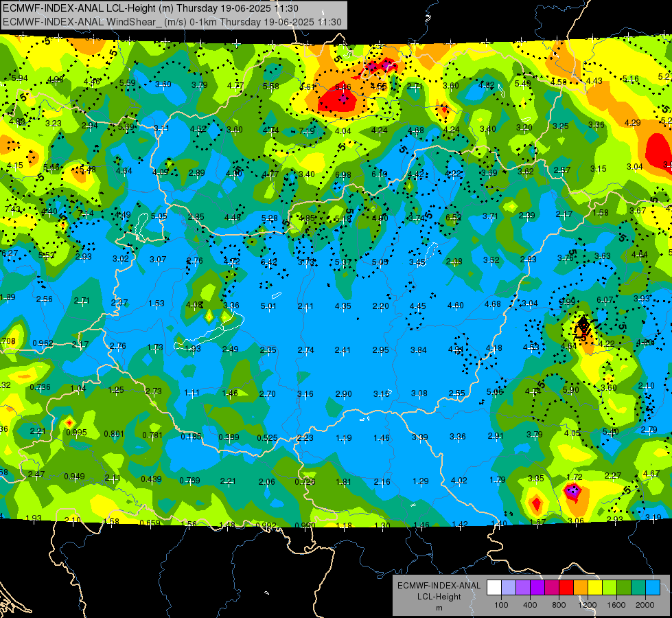Screen dimensions: 672x618
Task: Click the wind shear value 0.962
Action: point(43,343)
